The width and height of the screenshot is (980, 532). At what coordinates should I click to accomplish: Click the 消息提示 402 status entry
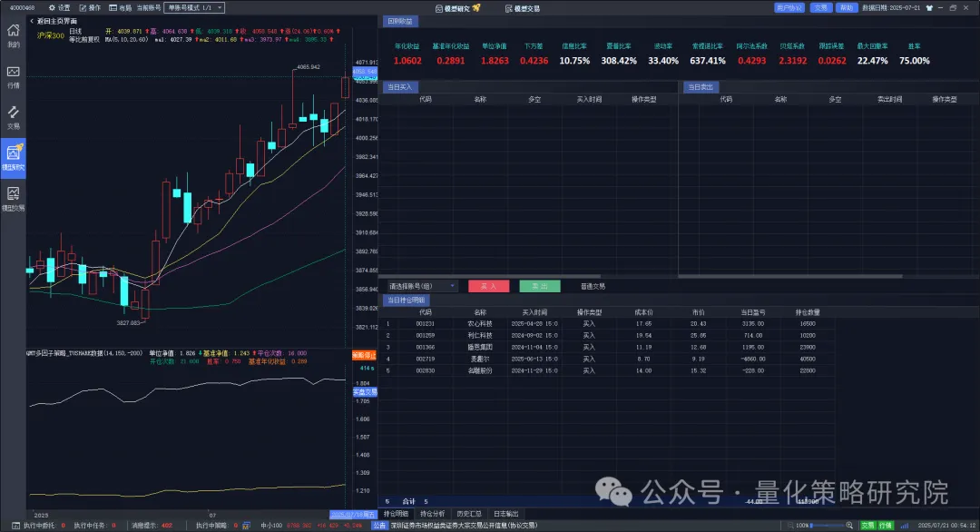152,526
